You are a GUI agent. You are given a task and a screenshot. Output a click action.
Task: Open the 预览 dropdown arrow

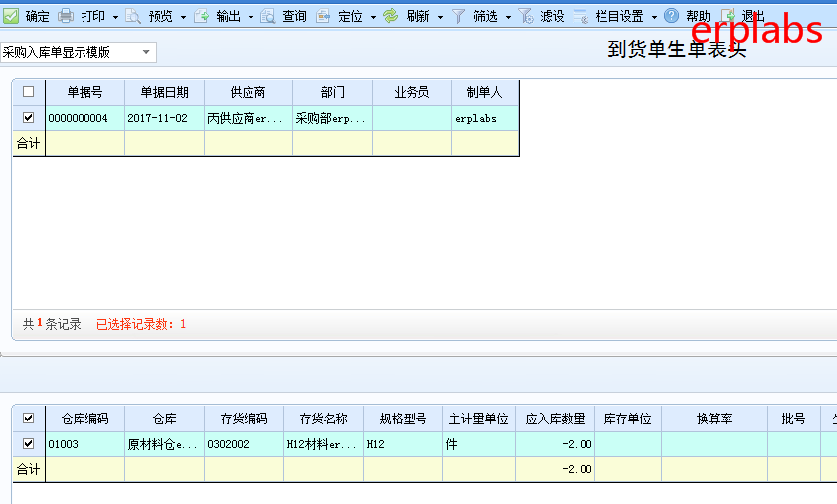(x=183, y=17)
